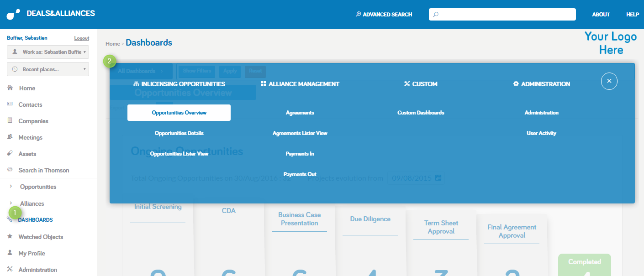This screenshot has width=644, height=276.
Task: Open the Recent places dropdown
Action: click(48, 69)
